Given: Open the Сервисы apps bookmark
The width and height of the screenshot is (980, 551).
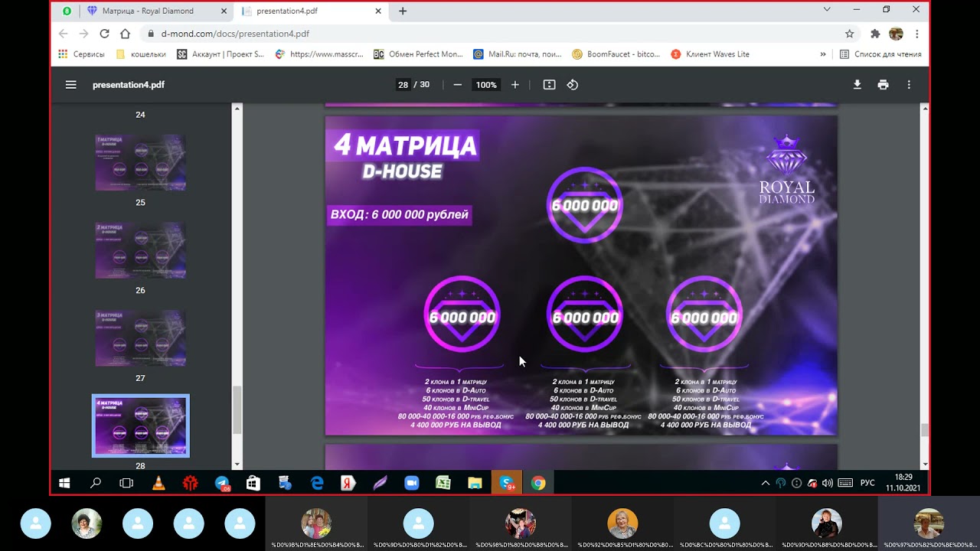Looking at the screenshot, I should tap(82, 54).
